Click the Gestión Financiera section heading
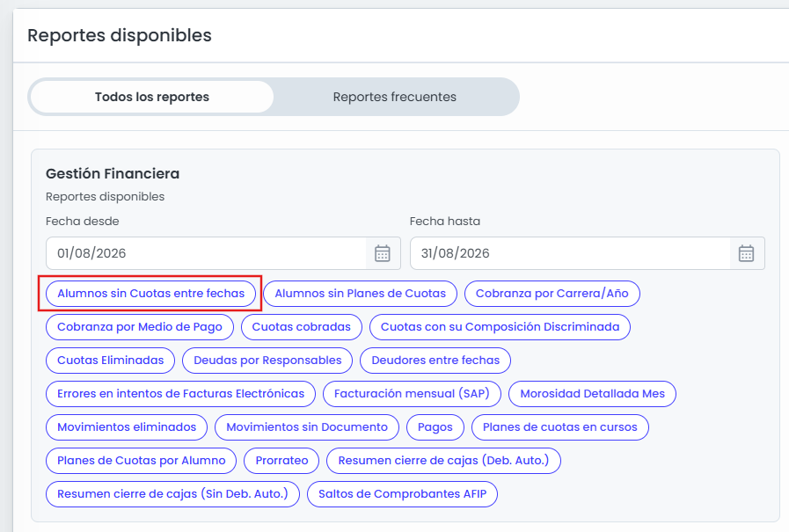 pyautogui.click(x=113, y=174)
